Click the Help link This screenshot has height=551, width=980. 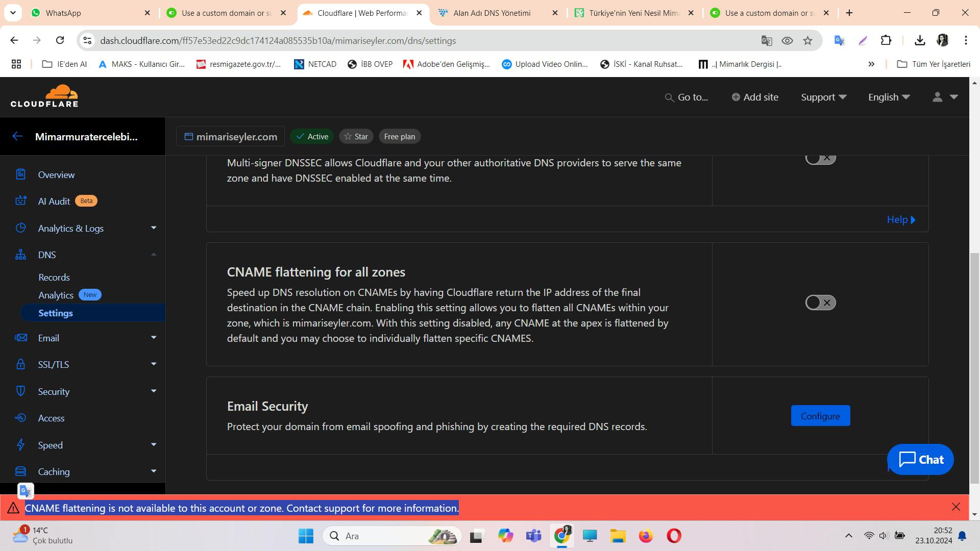(900, 219)
